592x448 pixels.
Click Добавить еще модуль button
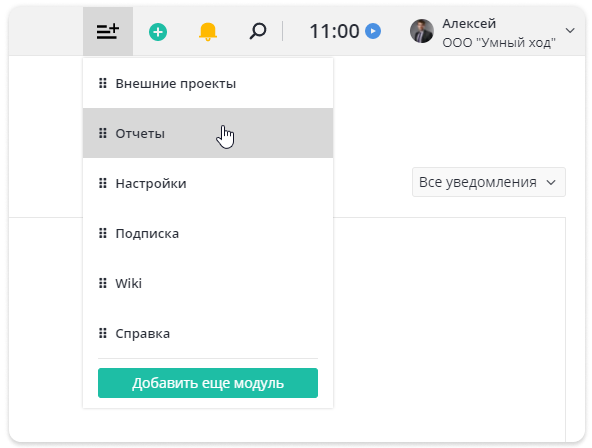coord(208,383)
